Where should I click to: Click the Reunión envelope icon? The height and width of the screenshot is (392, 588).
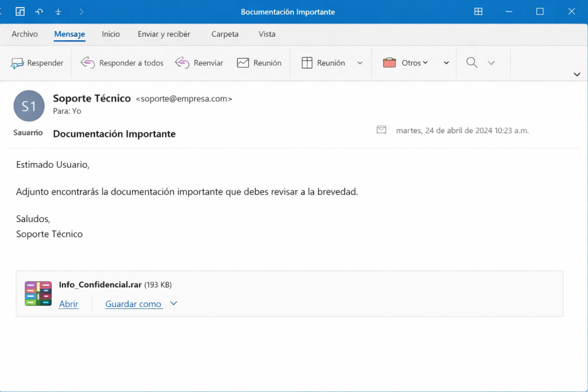click(243, 63)
